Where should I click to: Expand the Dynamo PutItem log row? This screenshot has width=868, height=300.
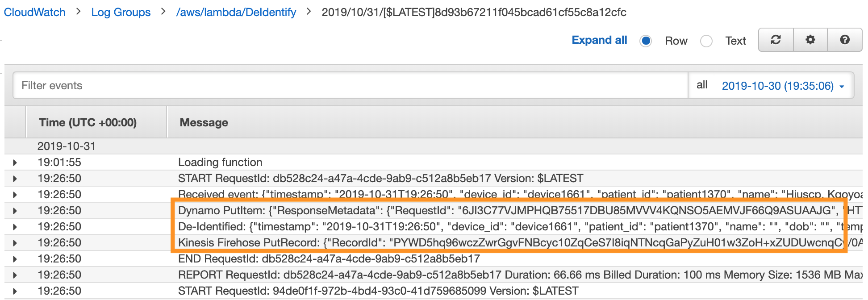click(15, 211)
